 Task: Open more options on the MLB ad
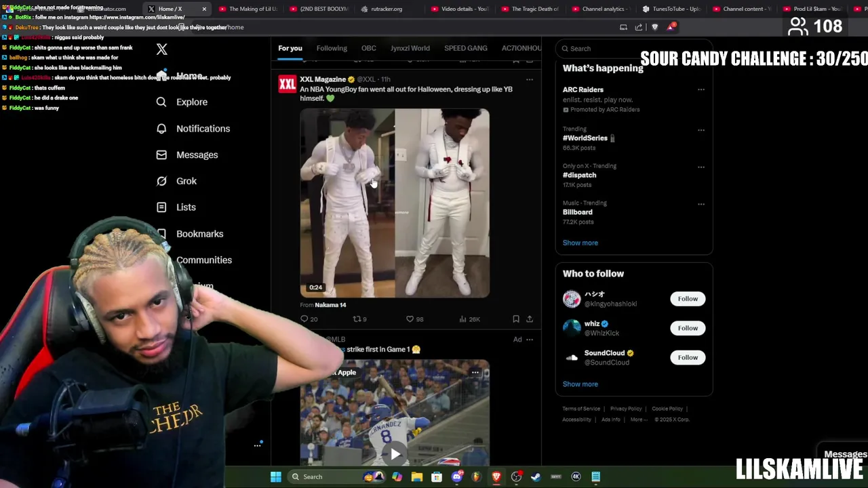click(x=530, y=340)
